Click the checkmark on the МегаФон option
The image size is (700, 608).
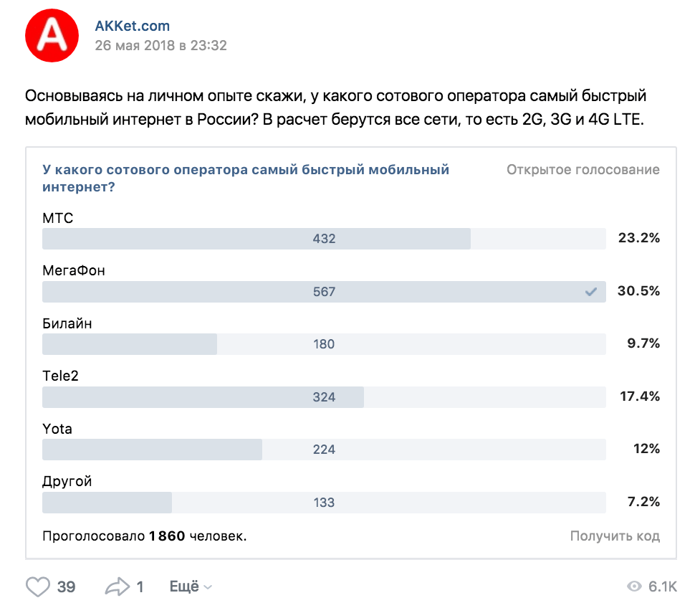coord(590,291)
